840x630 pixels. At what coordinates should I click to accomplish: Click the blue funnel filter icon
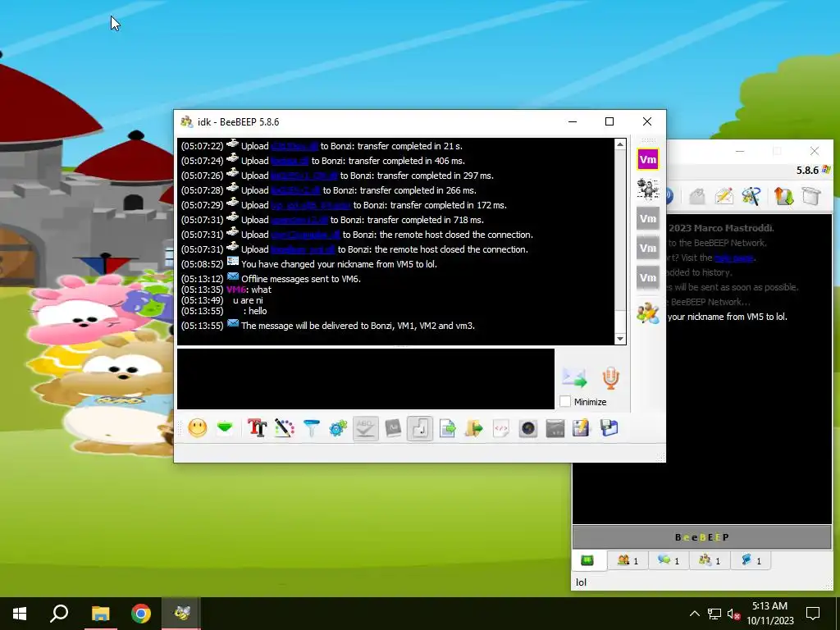pyautogui.click(x=311, y=428)
